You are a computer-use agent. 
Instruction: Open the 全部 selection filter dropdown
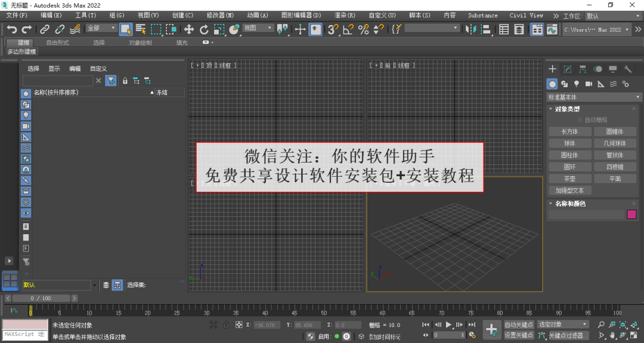point(101,29)
